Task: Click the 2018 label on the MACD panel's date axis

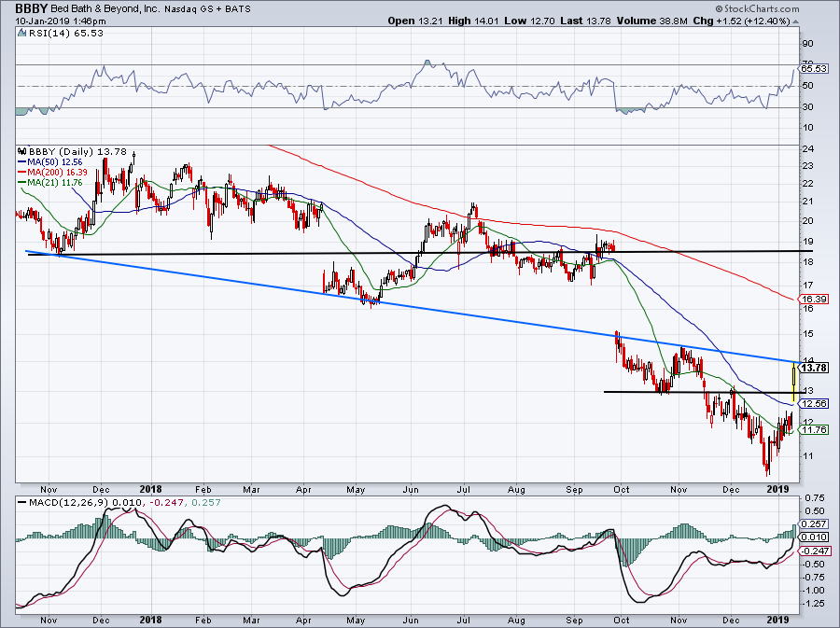Action: click(x=150, y=620)
